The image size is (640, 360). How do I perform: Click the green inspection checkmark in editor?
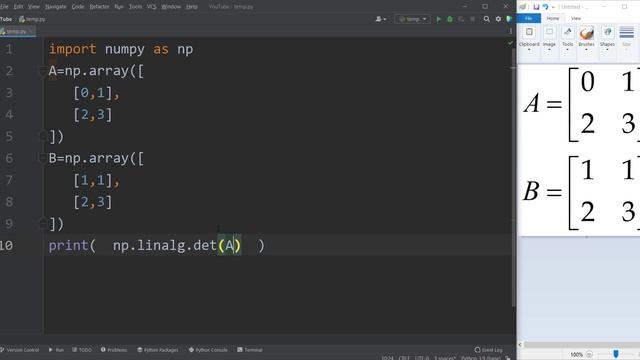click(x=510, y=42)
